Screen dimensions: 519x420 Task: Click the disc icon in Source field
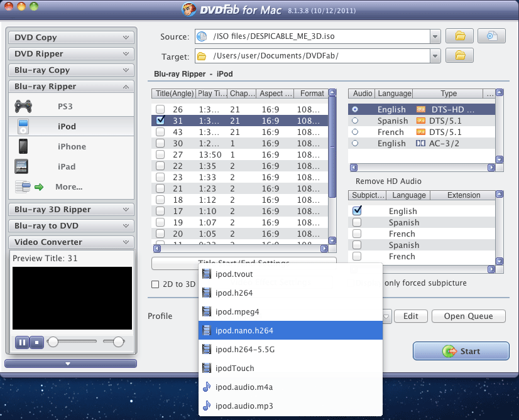click(x=202, y=36)
